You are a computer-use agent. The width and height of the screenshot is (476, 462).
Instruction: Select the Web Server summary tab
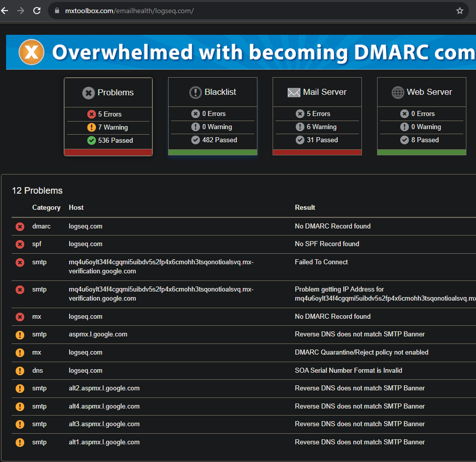[x=421, y=116]
